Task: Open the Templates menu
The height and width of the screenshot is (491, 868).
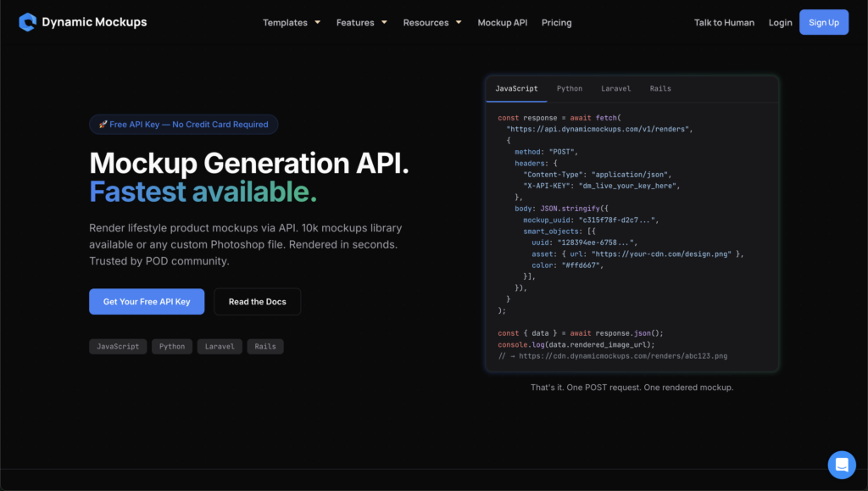Action: pos(285,23)
